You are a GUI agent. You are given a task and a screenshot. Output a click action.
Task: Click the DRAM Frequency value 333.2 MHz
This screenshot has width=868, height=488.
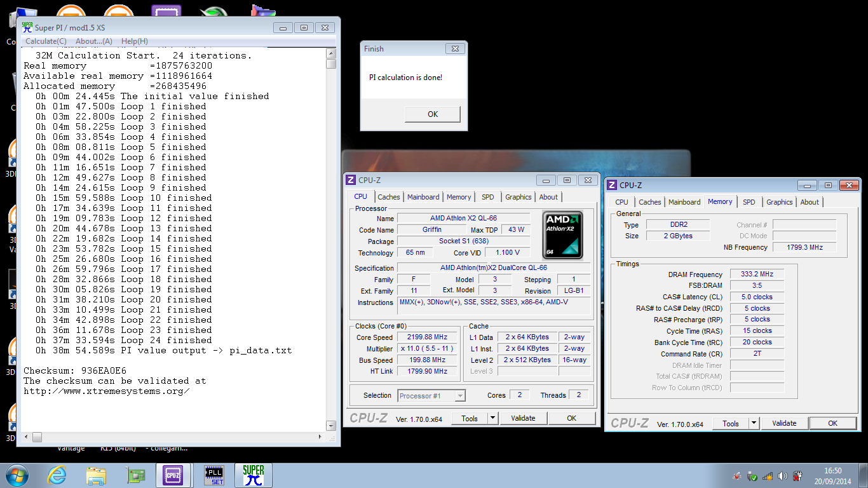757,274
